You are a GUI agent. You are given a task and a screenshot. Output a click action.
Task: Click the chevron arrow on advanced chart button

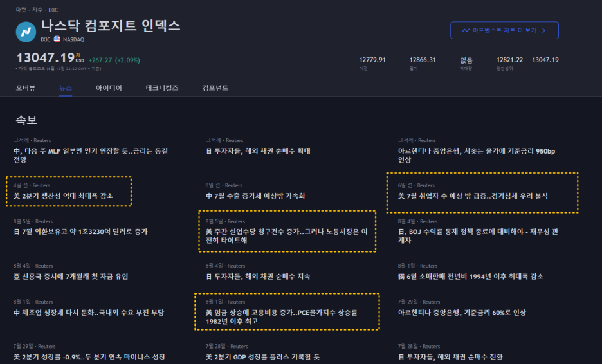[543, 30]
